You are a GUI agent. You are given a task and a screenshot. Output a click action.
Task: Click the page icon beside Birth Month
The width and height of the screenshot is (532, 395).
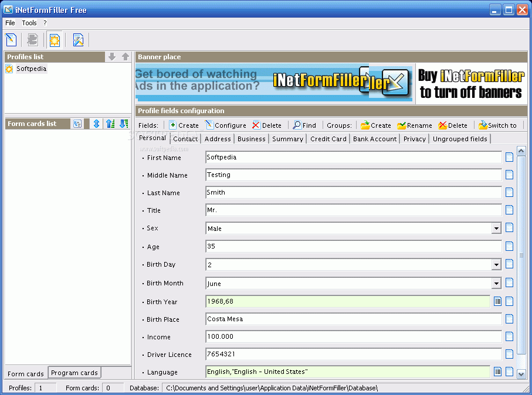(x=509, y=282)
